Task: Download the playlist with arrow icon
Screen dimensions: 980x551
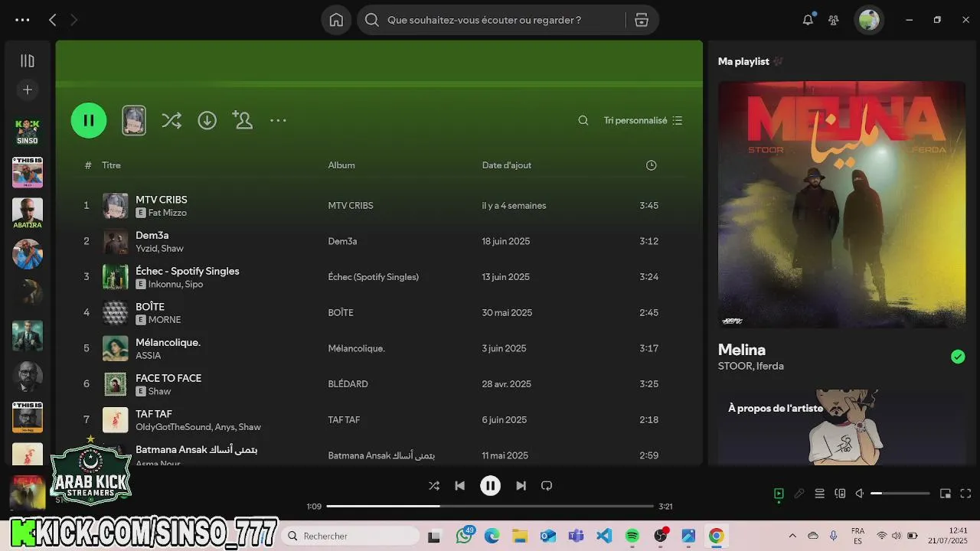Action: click(207, 120)
